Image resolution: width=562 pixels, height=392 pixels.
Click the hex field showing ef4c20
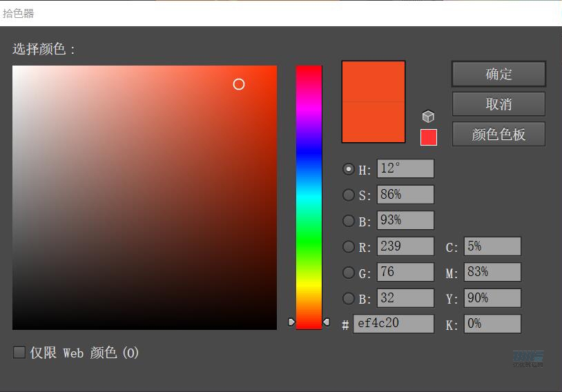click(394, 324)
